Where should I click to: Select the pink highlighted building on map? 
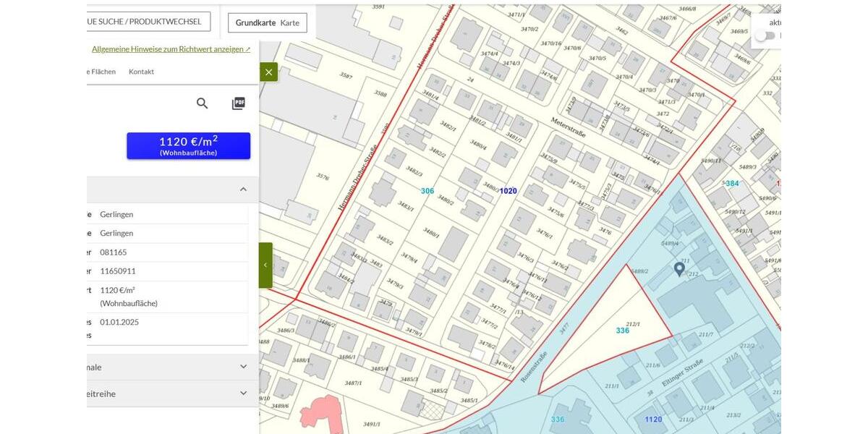point(320,413)
